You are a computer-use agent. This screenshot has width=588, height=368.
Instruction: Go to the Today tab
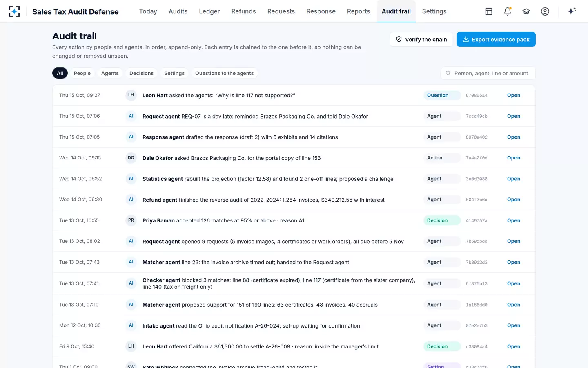[x=148, y=11]
